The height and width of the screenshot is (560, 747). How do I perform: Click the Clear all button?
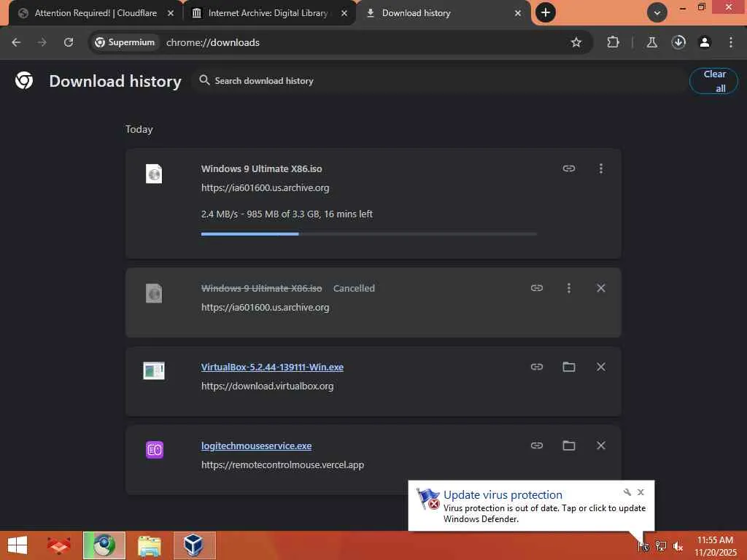coord(713,81)
